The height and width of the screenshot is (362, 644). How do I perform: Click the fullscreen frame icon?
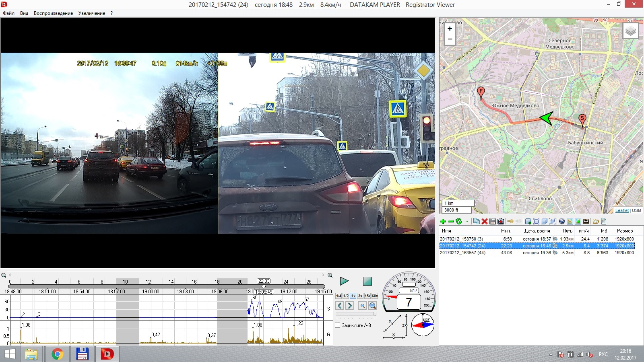pos(536,222)
